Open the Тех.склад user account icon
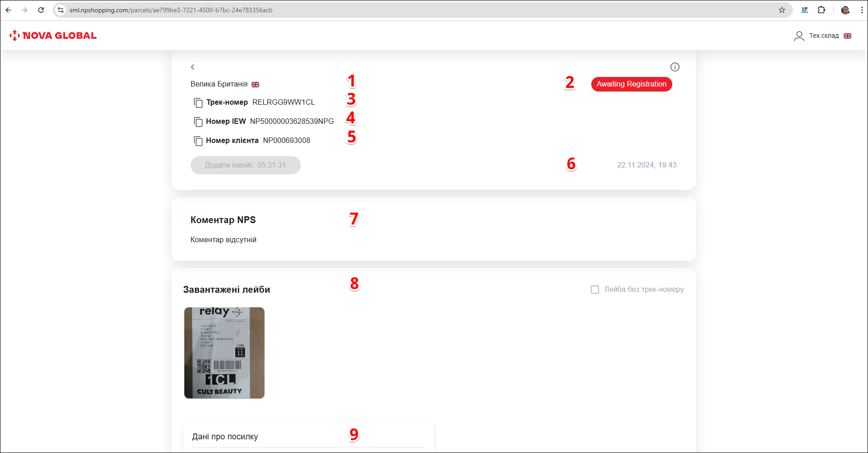Viewport: 868px width, 453px height. coord(799,36)
